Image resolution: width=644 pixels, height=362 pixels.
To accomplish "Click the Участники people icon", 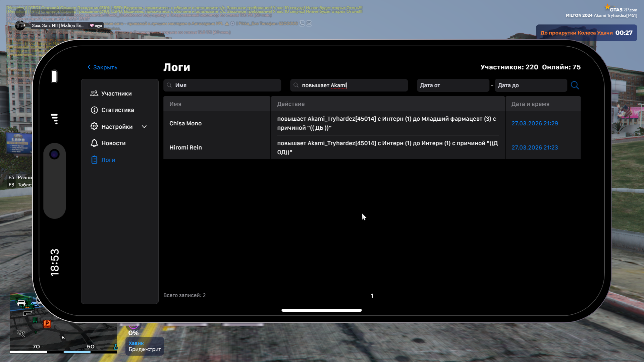I will coord(94,94).
